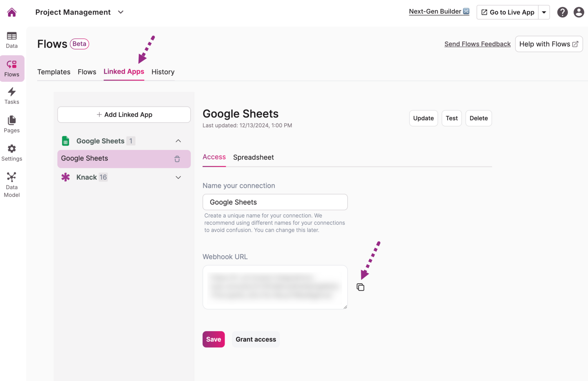
Task: Switch to the Spreadsheet tab
Action: tap(253, 157)
